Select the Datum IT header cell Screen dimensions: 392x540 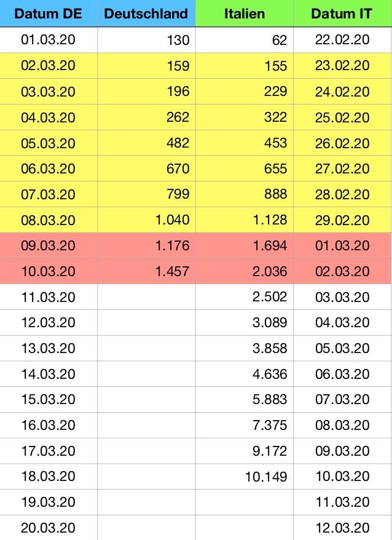[342, 14]
